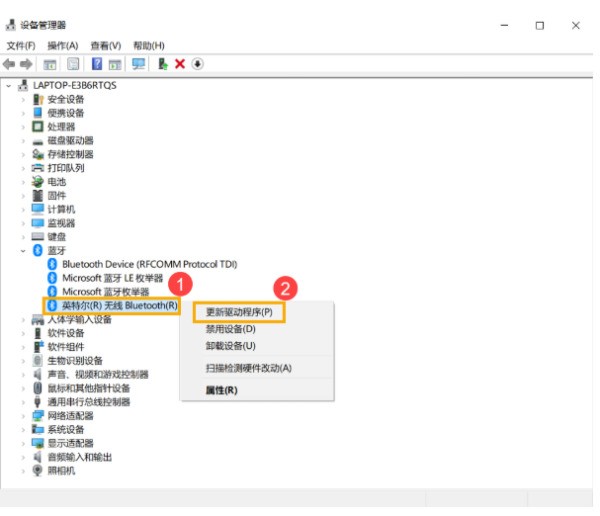
Task: Click the Forward arrow toolbar icon
Action: [26, 64]
